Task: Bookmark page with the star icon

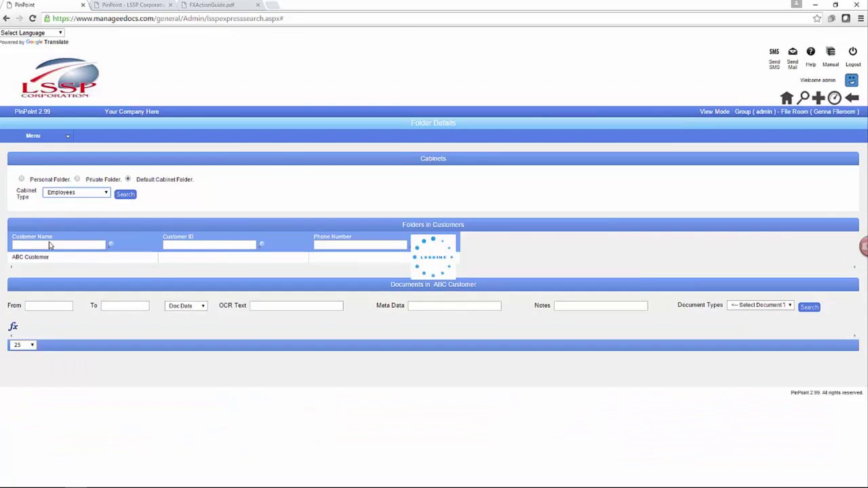Action: 817,18
